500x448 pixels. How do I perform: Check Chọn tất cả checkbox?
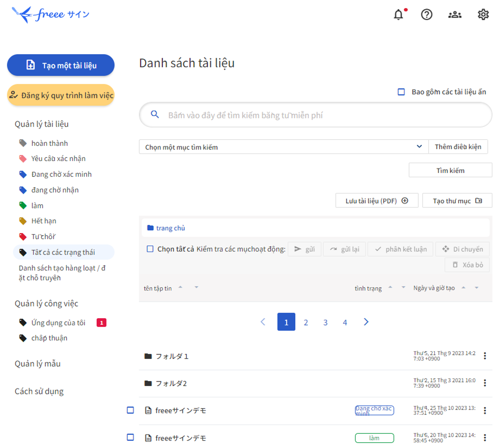[x=150, y=249]
